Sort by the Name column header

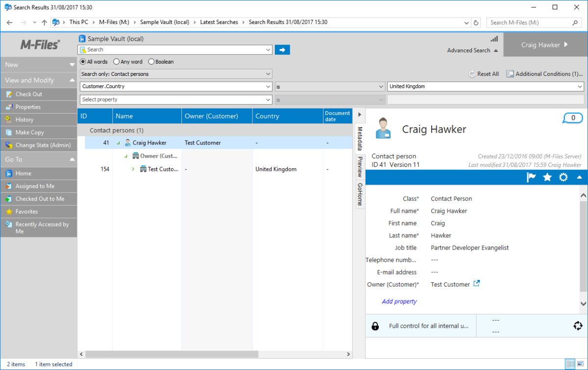point(147,116)
